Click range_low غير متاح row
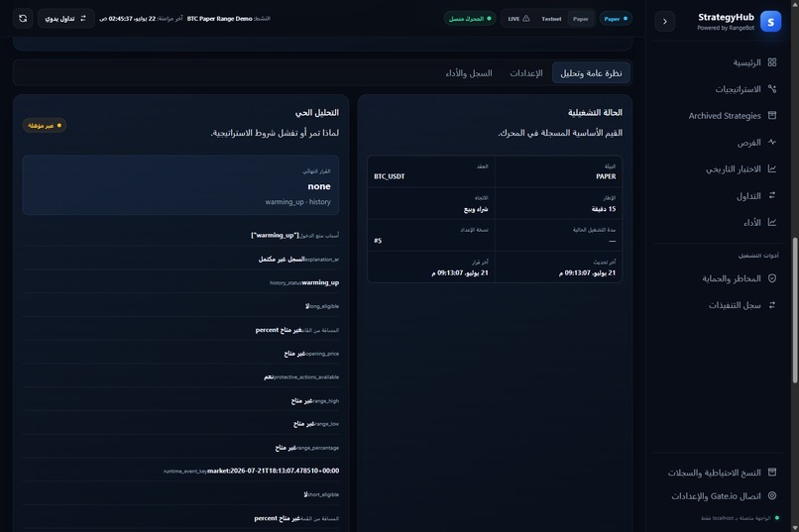Screen dimensions: 799x532 tap(180, 424)
